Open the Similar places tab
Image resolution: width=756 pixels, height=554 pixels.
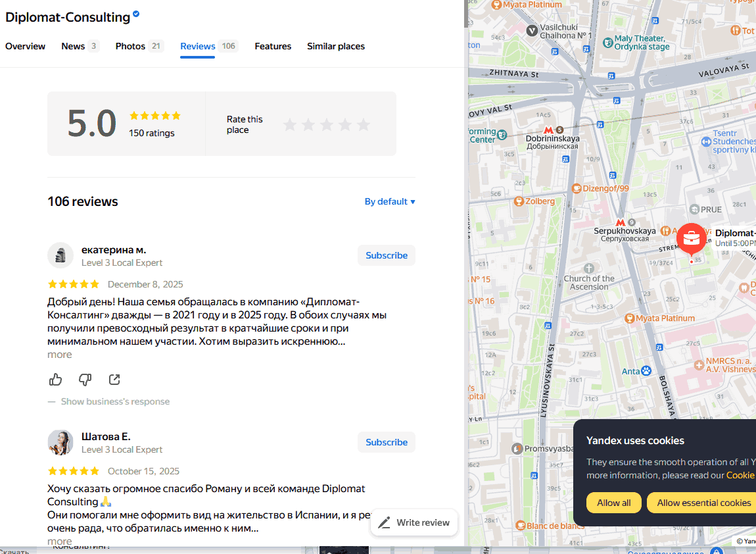(335, 46)
